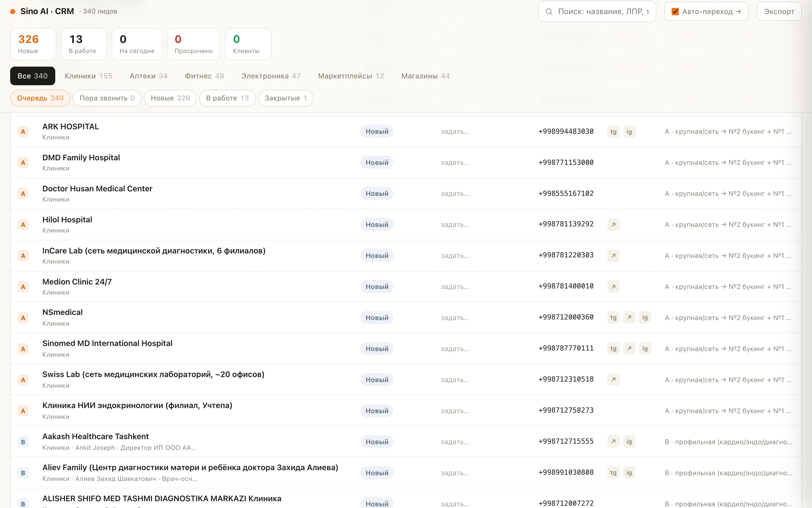Viewport: 812px width, 508px height.
Task: Set follow-up date задать… for NSmedical
Action: [455, 318]
